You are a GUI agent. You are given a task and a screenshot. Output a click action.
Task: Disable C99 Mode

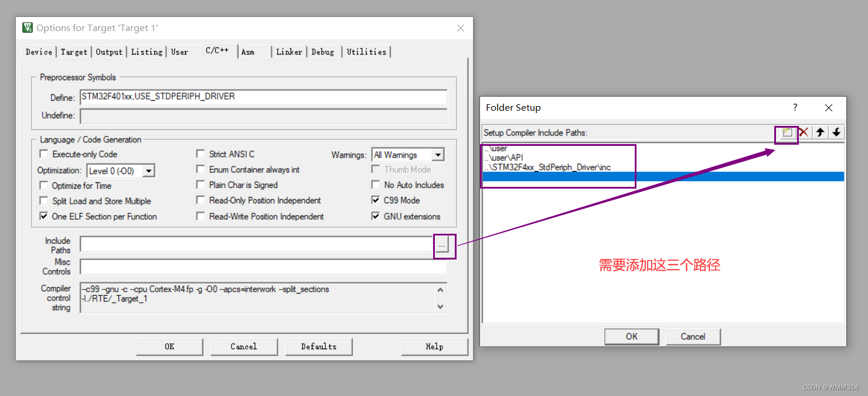[375, 200]
